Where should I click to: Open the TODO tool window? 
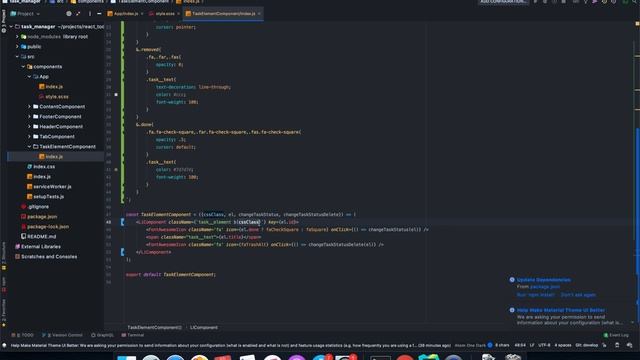coord(23,335)
